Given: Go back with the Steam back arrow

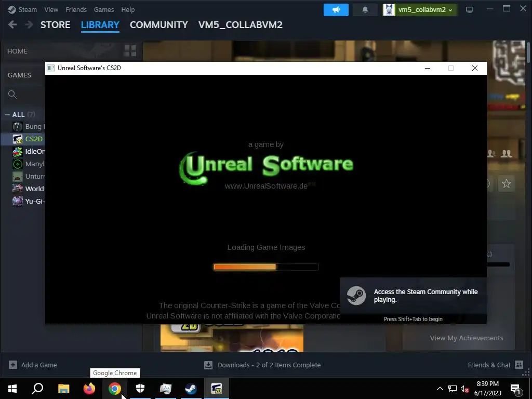Looking at the screenshot, I should coord(12,25).
